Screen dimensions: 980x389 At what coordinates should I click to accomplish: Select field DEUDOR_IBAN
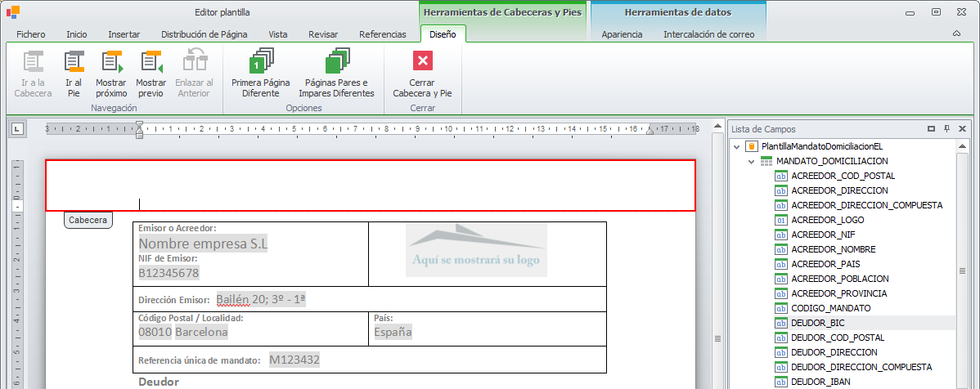(x=820, y=382)
